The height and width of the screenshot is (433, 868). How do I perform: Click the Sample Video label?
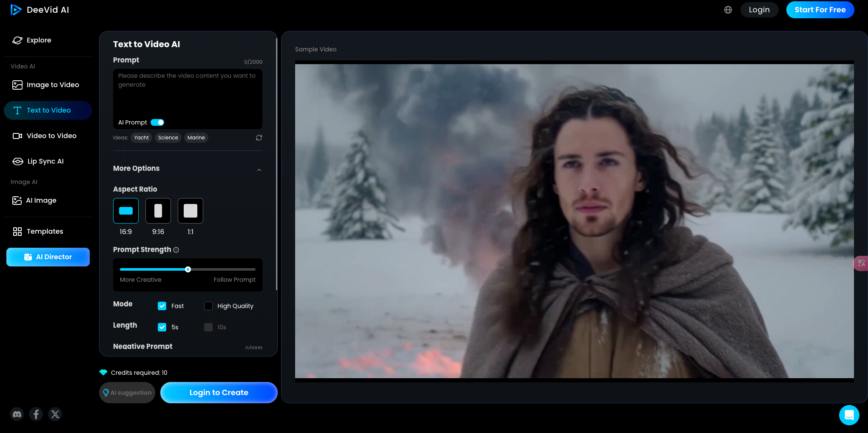[x=316, y=49]
